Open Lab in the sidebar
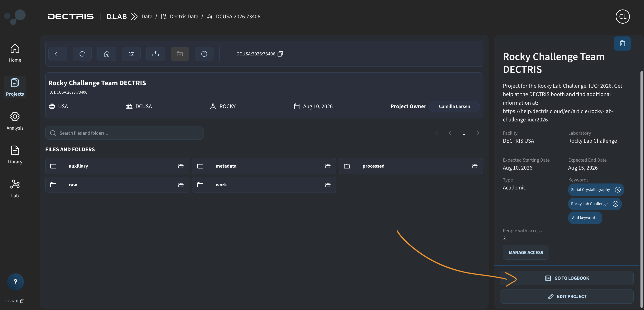The width and height of the screenshot is (644, 310). [15, 189]
